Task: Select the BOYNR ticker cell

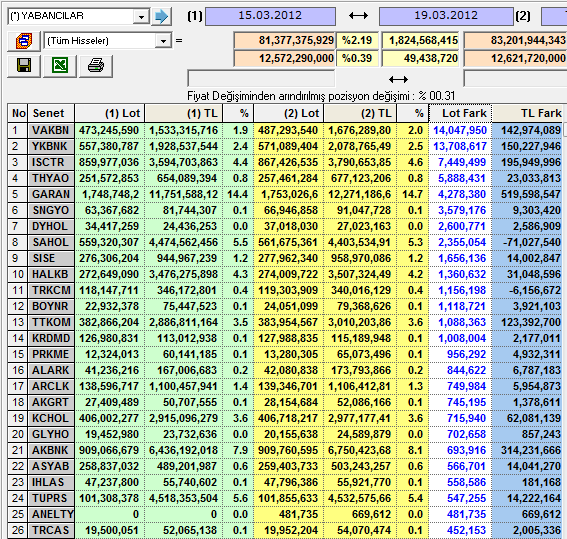Action: [51, 306]
